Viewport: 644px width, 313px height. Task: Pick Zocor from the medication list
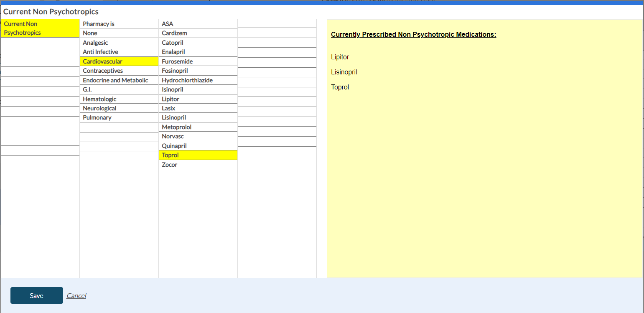click(x=198, y=165)
